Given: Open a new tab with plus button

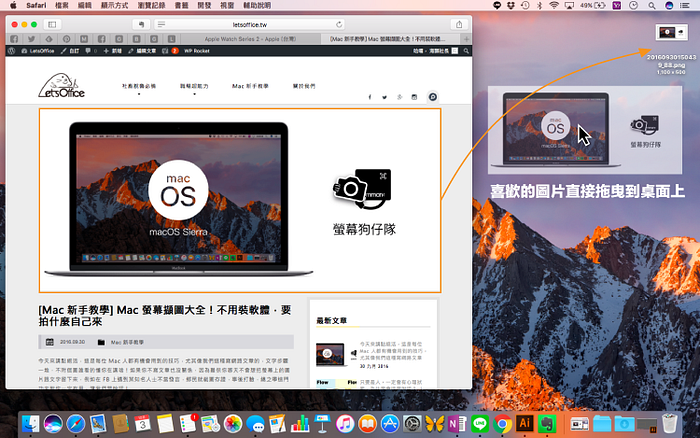Looking at the screenshot, I should [x=466, y=39].
